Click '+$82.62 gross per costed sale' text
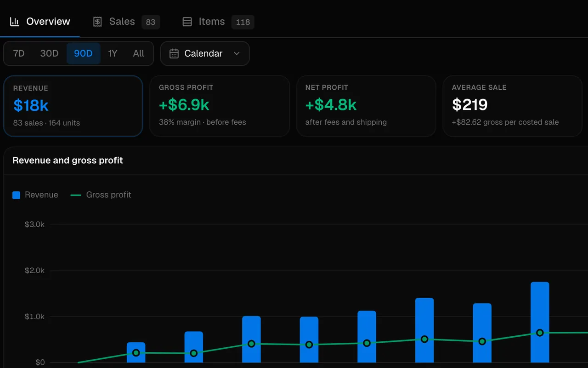 505,122
